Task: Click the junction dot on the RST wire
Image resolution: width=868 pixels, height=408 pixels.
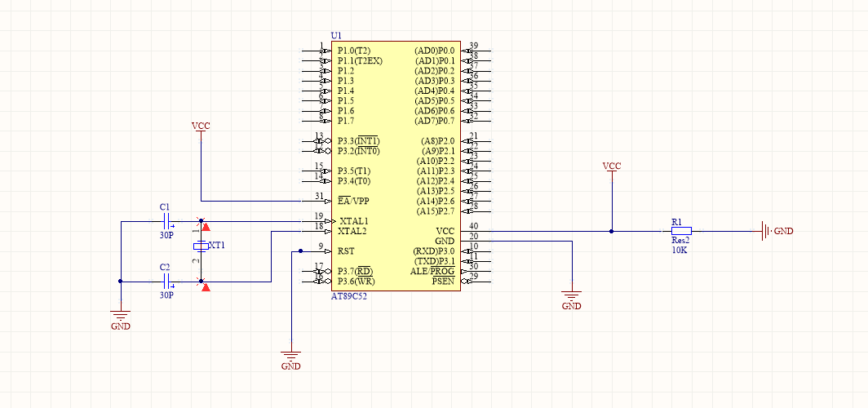Action: [x=300, y=251]
